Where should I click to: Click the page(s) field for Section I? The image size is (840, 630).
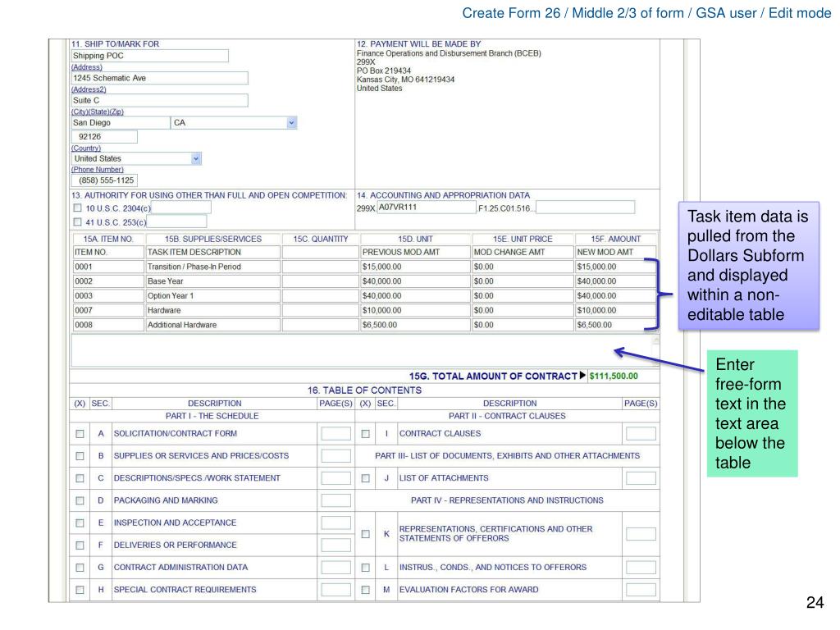pos(641,434)
